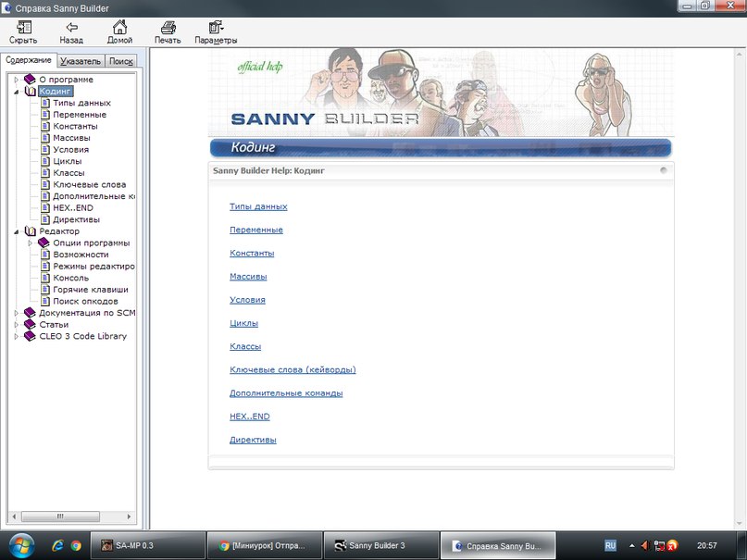Click the page icon beside HEX..END in tree
The height and width of the screenshot is (560, 747).
[45, 207]
